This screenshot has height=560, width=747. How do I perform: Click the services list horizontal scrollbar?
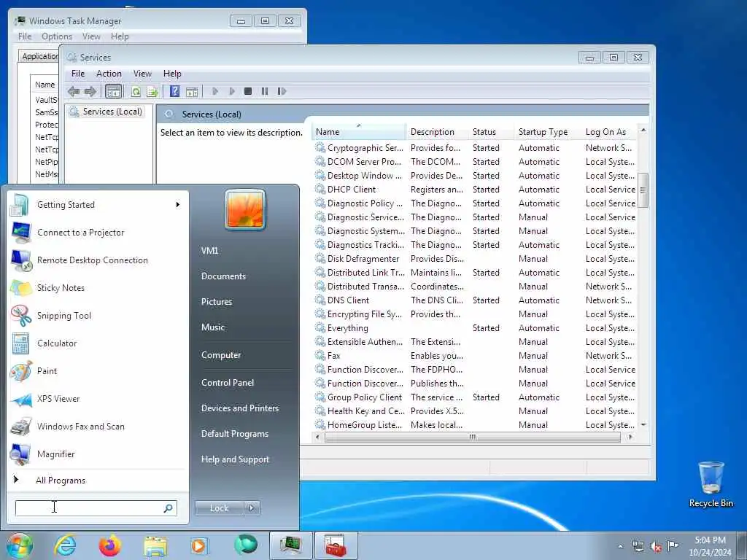(x=472, y=437)
